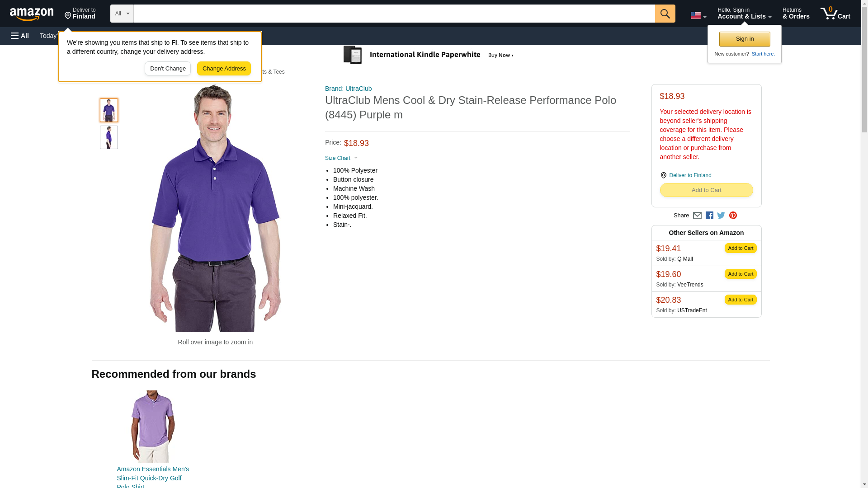The image size is (868, 488).
Task: Open Returns & Orders
Action: [x=796, y=13]
